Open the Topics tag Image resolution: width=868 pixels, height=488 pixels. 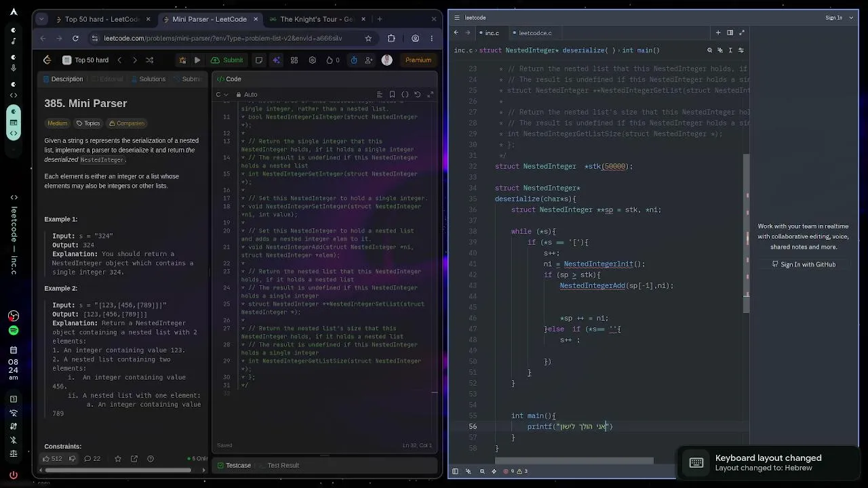tap(88, 123)
